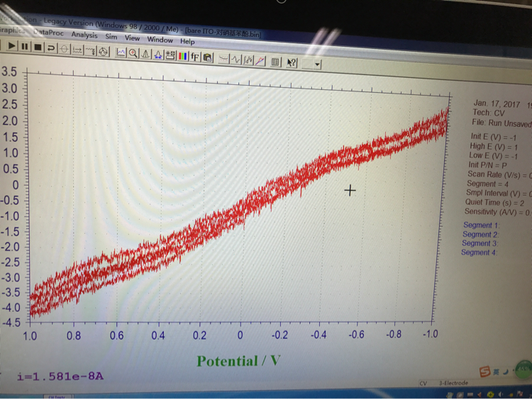Open the font settings fF icon
Viewport: 532px width, 399px height.
click(195, 57)
